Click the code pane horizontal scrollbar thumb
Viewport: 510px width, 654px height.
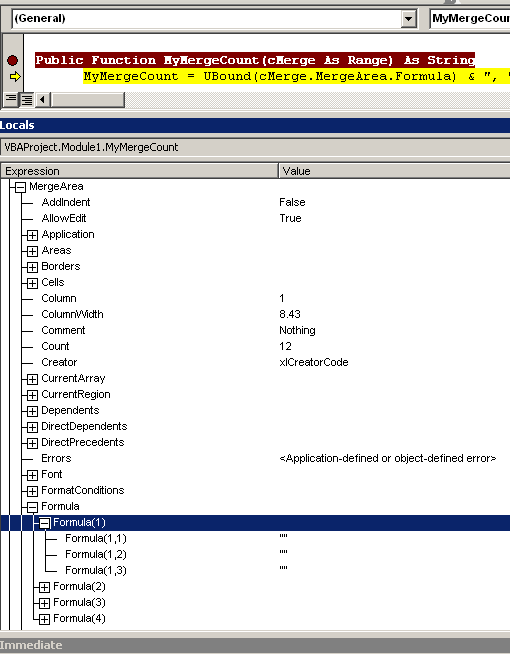click(88, 100)
